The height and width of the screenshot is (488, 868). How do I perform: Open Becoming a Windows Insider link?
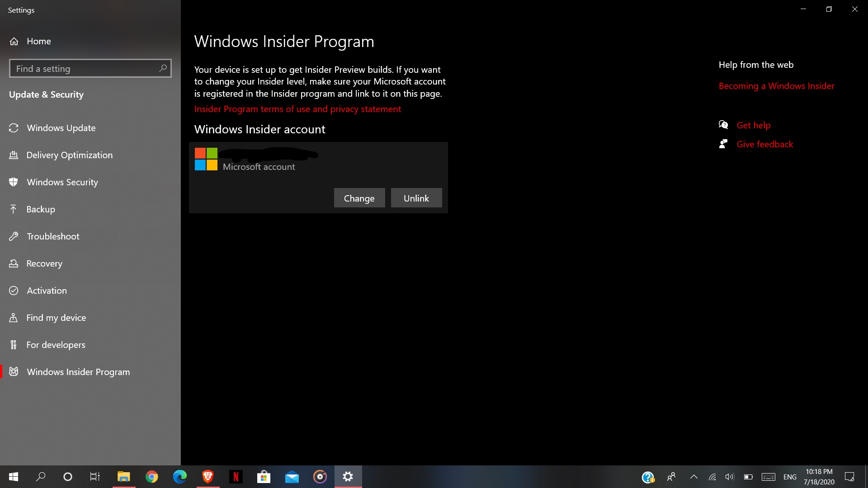click(x=776, y=86)
